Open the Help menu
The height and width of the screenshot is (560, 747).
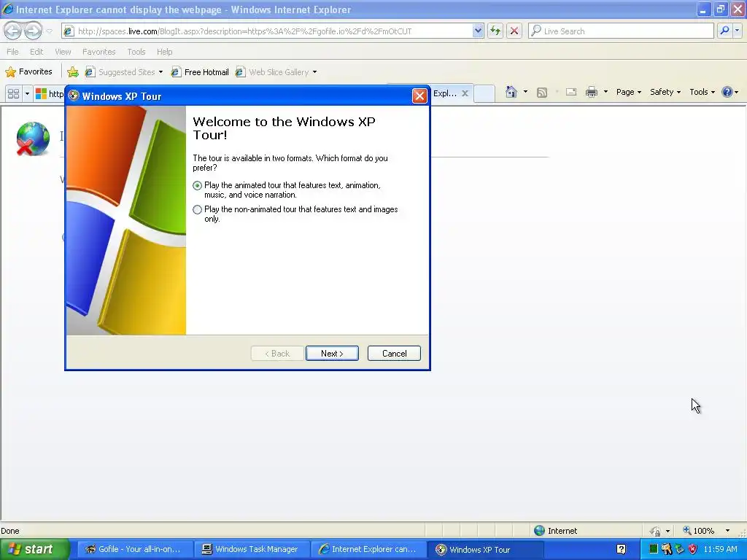click(164, 52)
